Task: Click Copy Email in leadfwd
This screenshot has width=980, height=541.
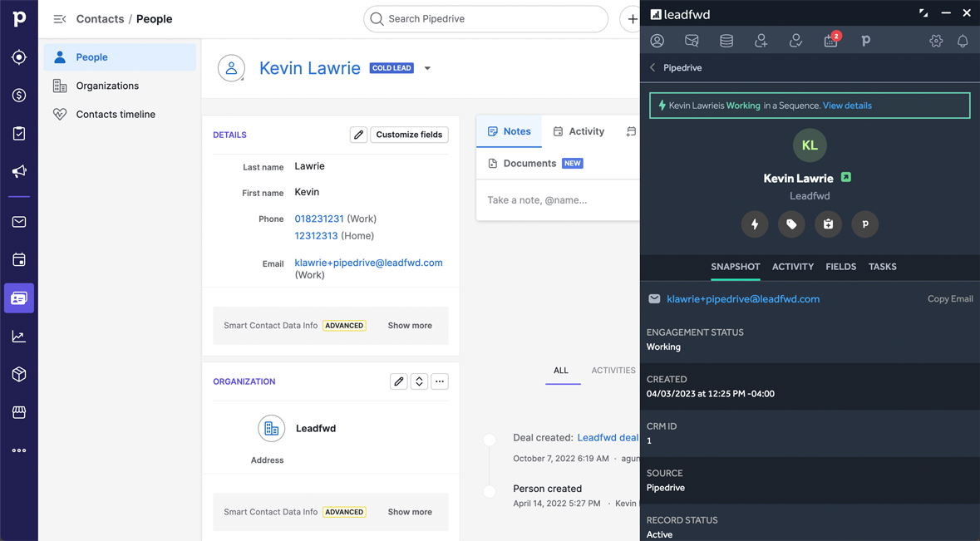Action: 950,299
